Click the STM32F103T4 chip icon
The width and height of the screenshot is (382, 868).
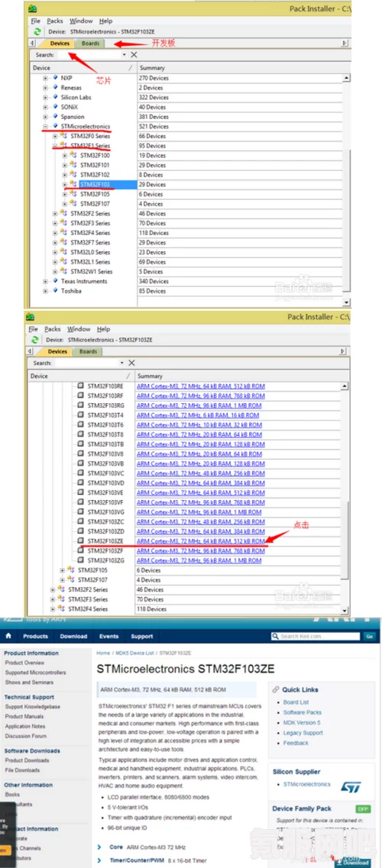[81, 415]
